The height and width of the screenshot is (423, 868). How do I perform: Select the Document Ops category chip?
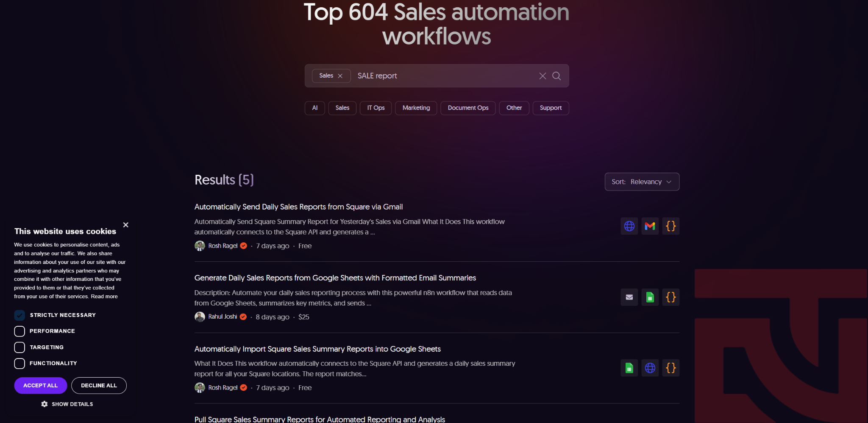pos(468,108)
